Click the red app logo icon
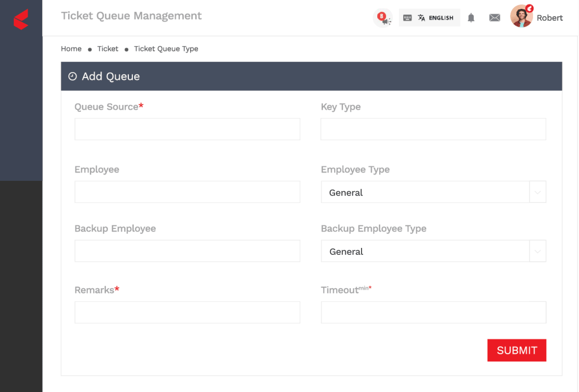Screen dimensions: 579x392 pos(21,19)
